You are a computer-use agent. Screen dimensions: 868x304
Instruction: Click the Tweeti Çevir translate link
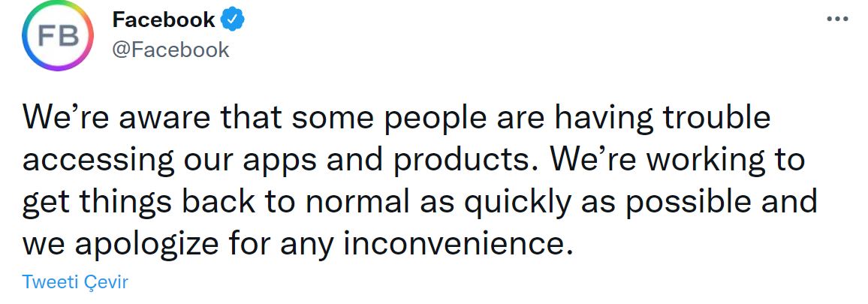(x=76, y=282)
